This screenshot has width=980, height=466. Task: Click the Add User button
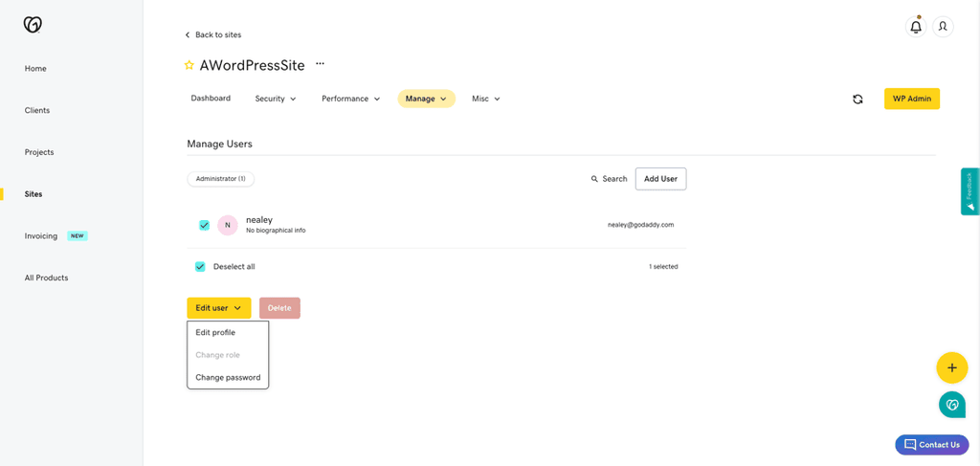click(x=660, y=179)
